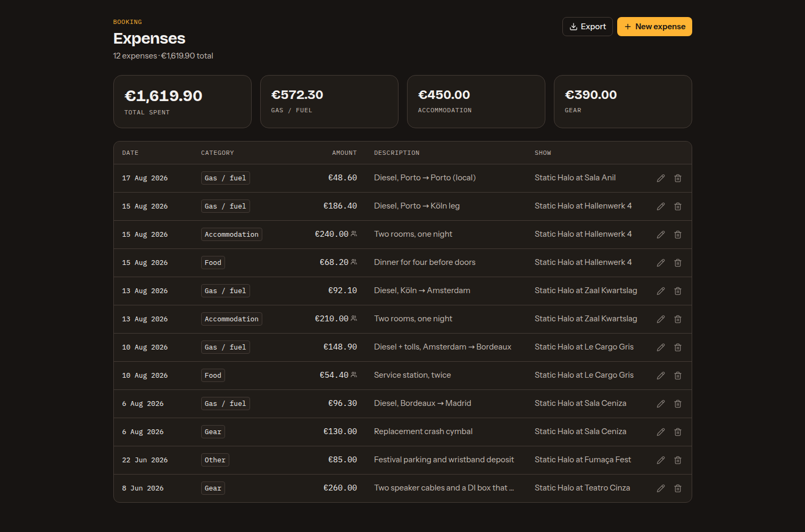Delete the Diesel, Porto → Köln leg expense
The height and width of the screenshot is (532, 805).
click(678, 206)
